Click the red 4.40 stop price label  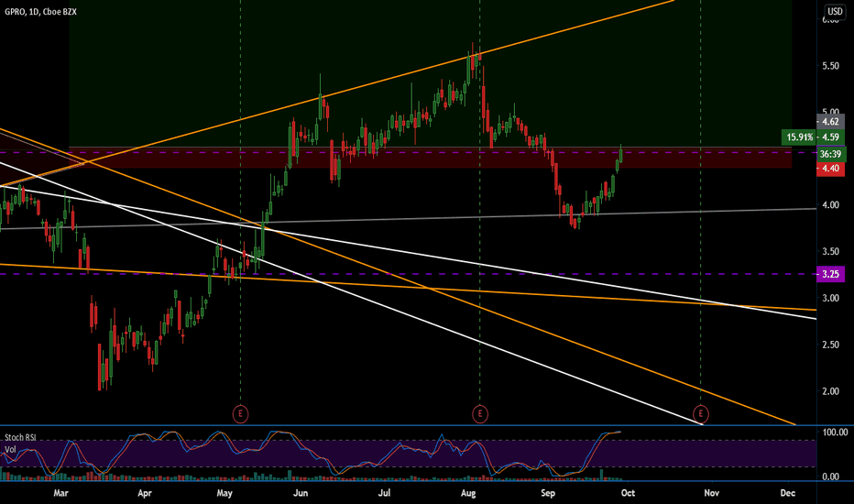tap(830, 169)
